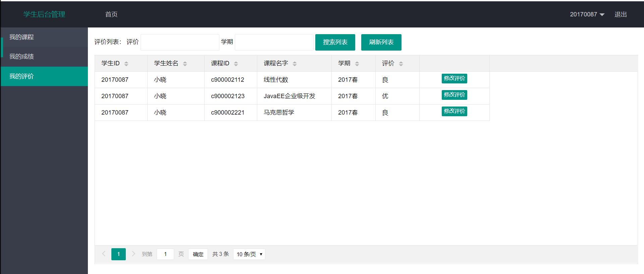
Task: Click the 学生后台管理 logo title
Action: point(44,14)
